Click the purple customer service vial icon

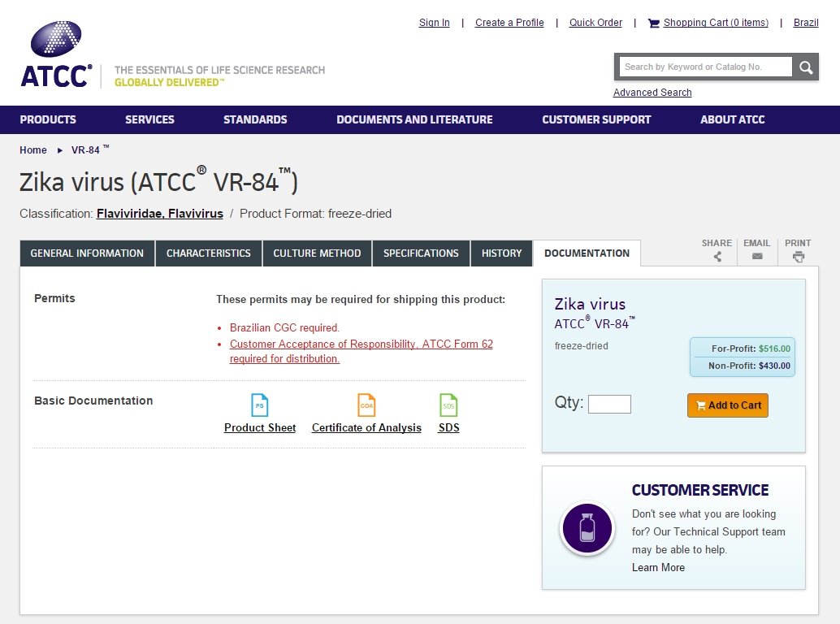[x=587, y=528]
